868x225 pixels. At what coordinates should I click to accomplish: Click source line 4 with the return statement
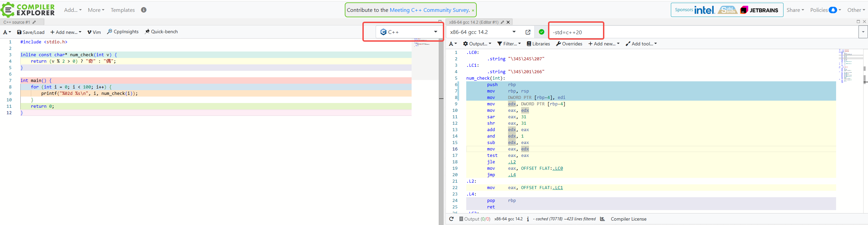pyautogui.click(x=216, y=61)
